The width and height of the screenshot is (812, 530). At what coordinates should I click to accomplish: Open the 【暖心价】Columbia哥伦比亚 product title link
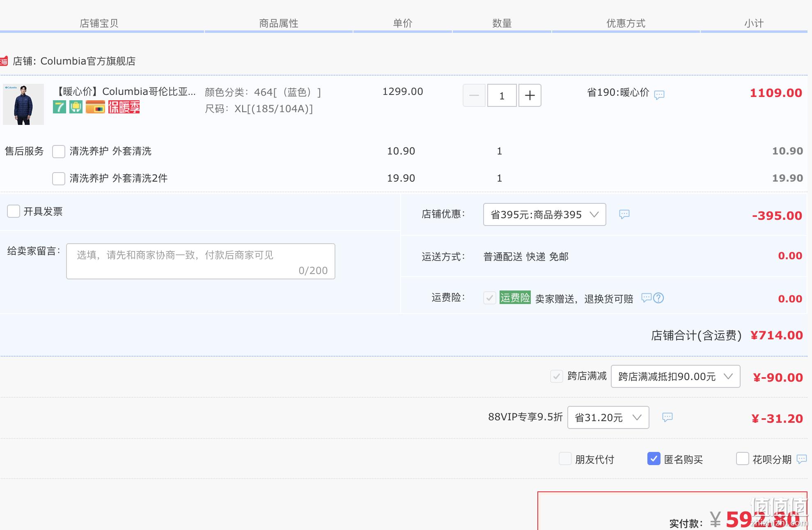pyautogui.click(x=125, y=92)
